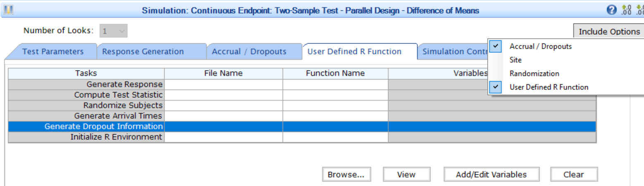Open the Response Generation tab
Screen dimensions: 644x186
point(143,52)
